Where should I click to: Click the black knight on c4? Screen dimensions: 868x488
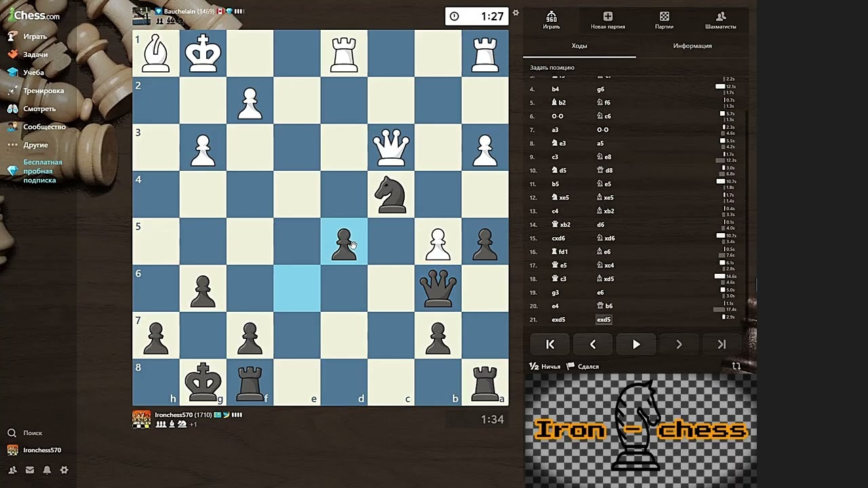tap(391, 195)
